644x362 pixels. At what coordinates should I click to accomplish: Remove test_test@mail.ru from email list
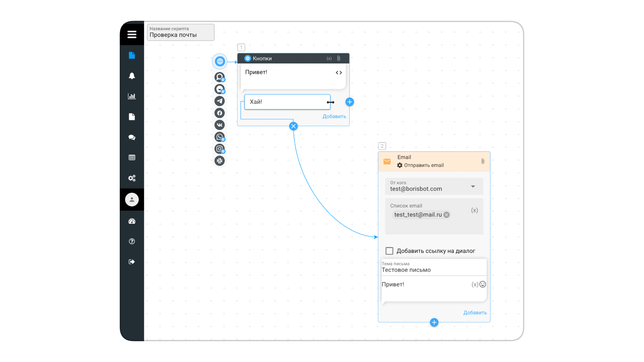click(x=446, y=215)
